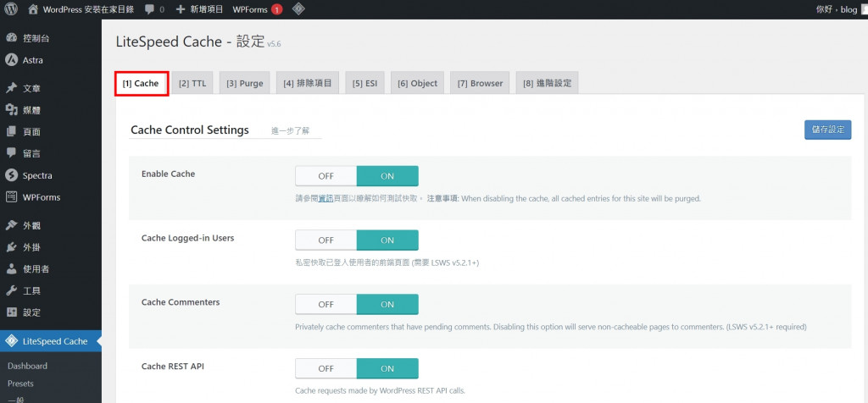
Task: Open the [4] 排除項目 tab
Action: pos(307,84)
